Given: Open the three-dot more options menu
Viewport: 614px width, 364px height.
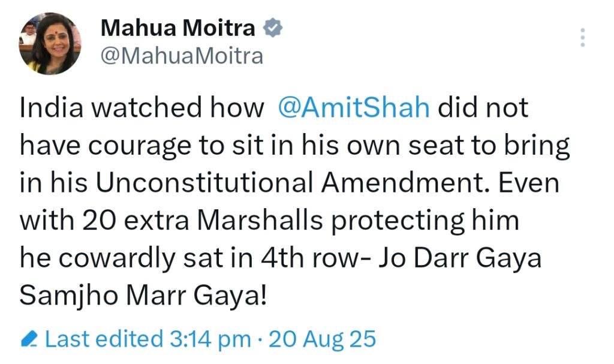Looking at the screenshot, I should pyautogui.click(x=583, y=38).
